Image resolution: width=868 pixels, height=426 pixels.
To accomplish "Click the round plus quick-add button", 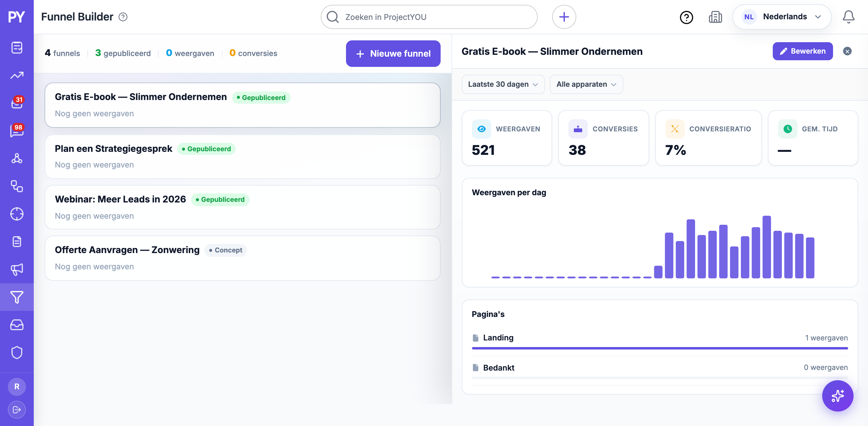I will [x=564, y=17].
